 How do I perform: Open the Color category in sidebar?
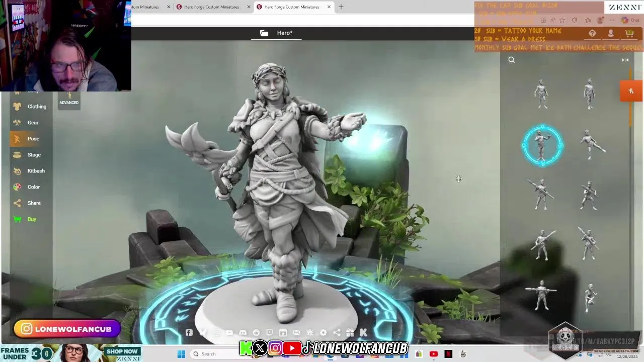(x=30, y=187)
